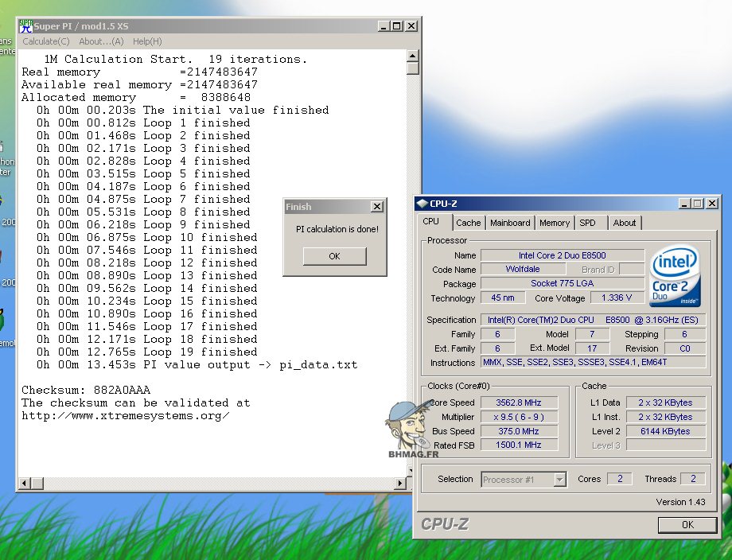
Task: Click the Specification field in CPU-Z
Action: [x=593, y=320]
